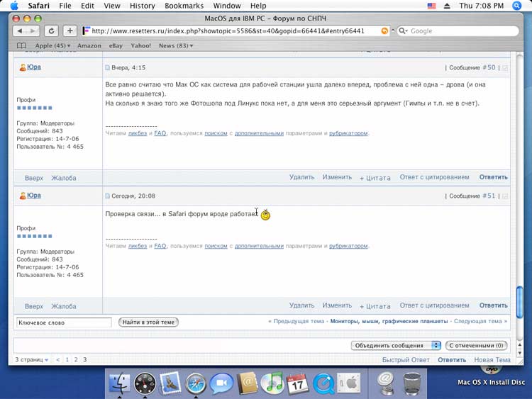Show all bookmarks via the book icon
Viewport: 532px width, 399px height.
click(21, 45)
